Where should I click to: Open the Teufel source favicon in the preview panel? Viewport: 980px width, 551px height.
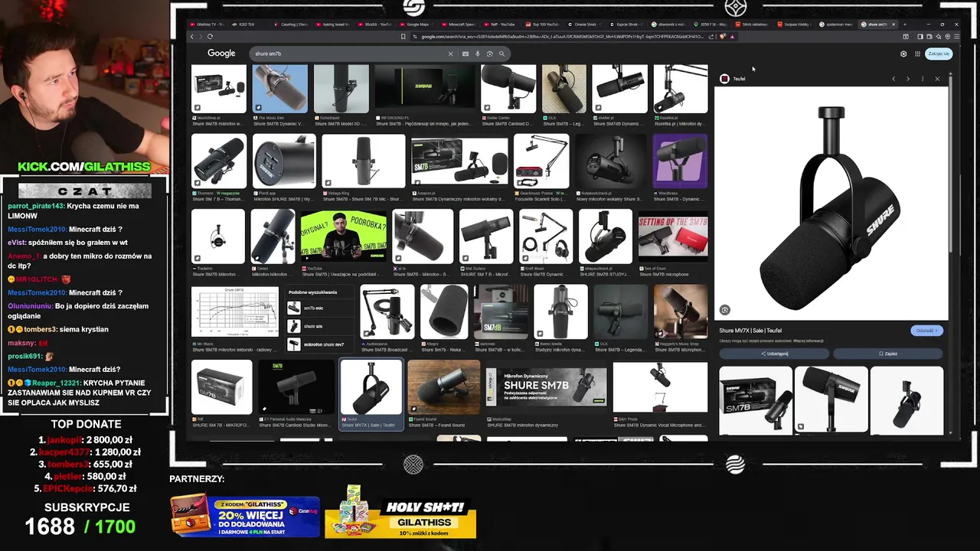pyautogui.click(x=724, y=79)
